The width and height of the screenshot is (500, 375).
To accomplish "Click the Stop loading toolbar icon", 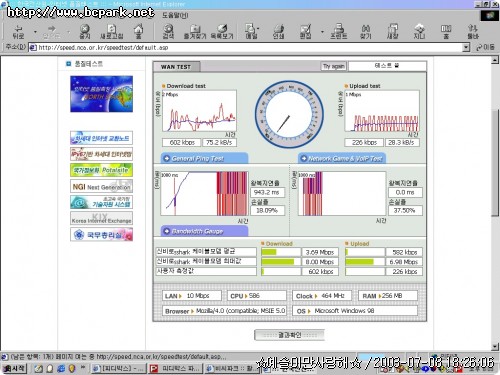I will tap(85, 32).
